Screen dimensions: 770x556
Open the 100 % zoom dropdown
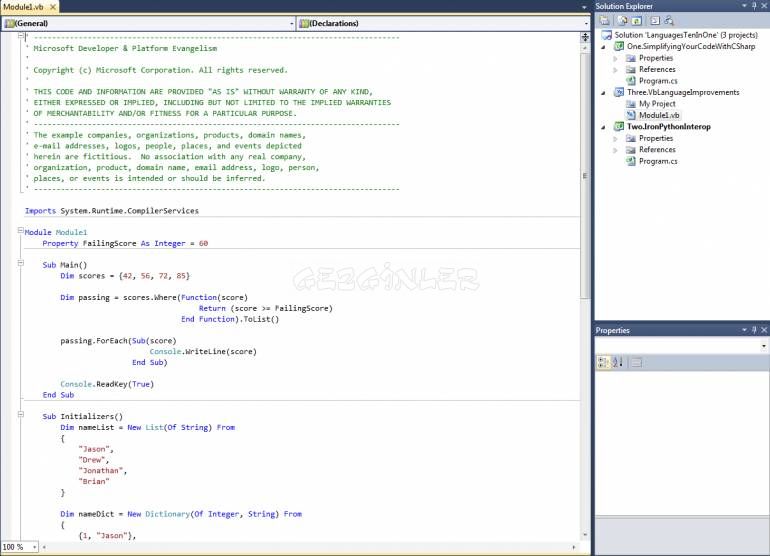pos(34,547)
